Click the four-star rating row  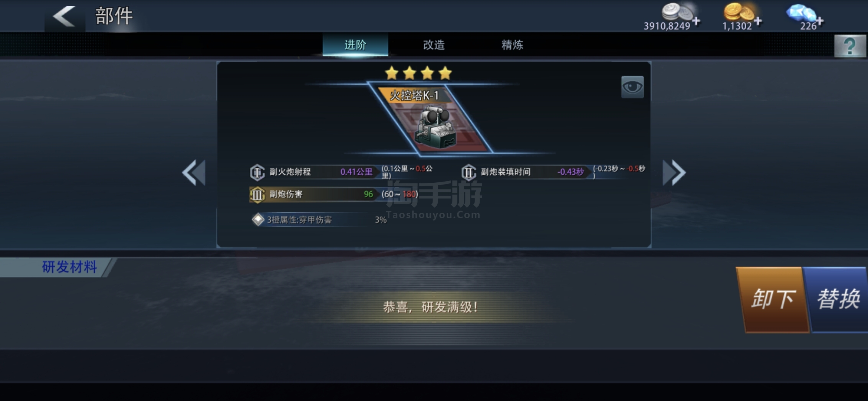click(x=418, y=73)
